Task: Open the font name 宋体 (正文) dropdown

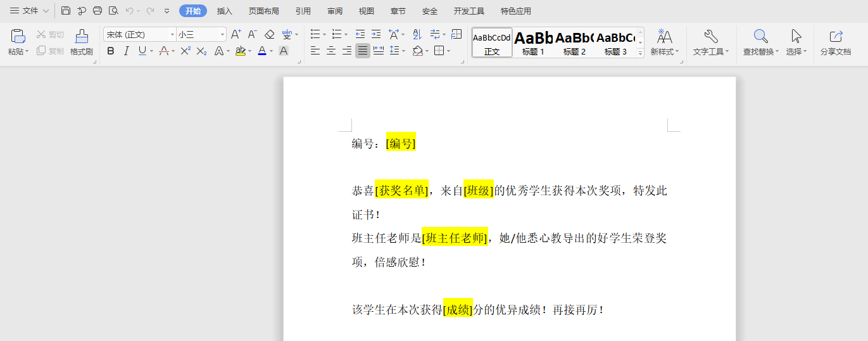Action: click(172, 35)
